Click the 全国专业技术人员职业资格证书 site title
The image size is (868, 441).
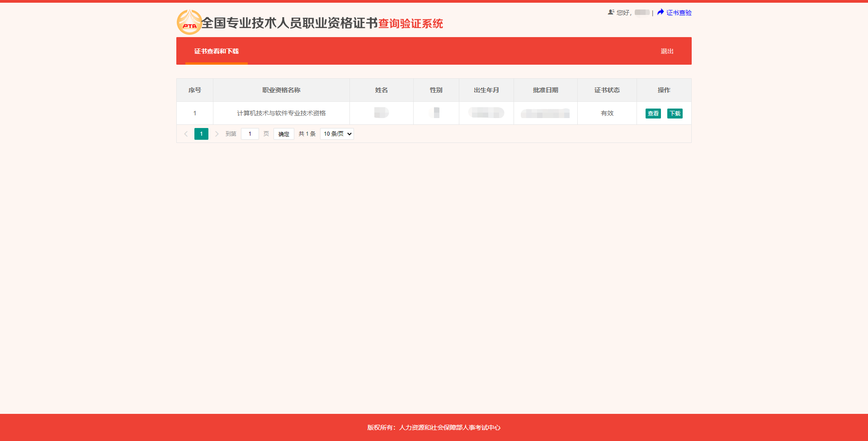(289, 23)
